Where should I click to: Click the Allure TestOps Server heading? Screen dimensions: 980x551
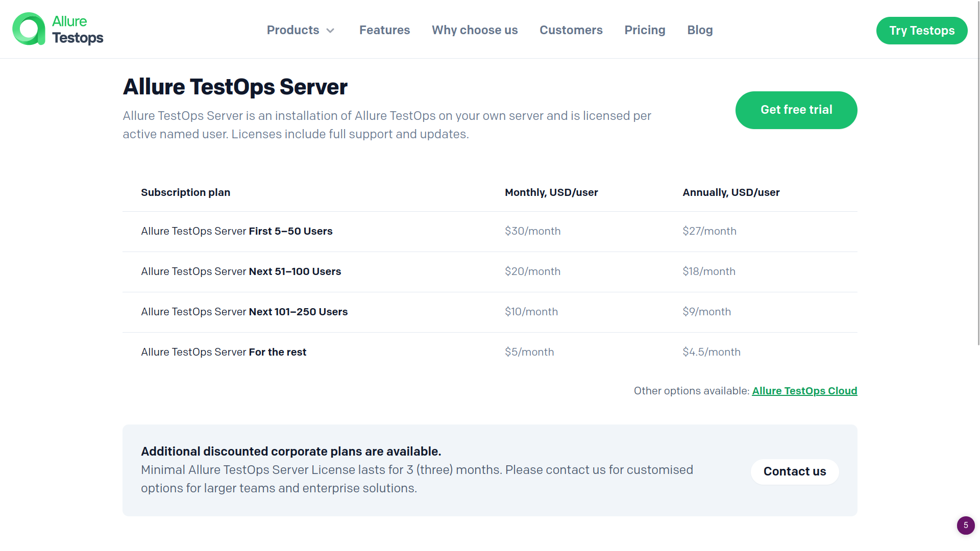(x=234, y=87)
